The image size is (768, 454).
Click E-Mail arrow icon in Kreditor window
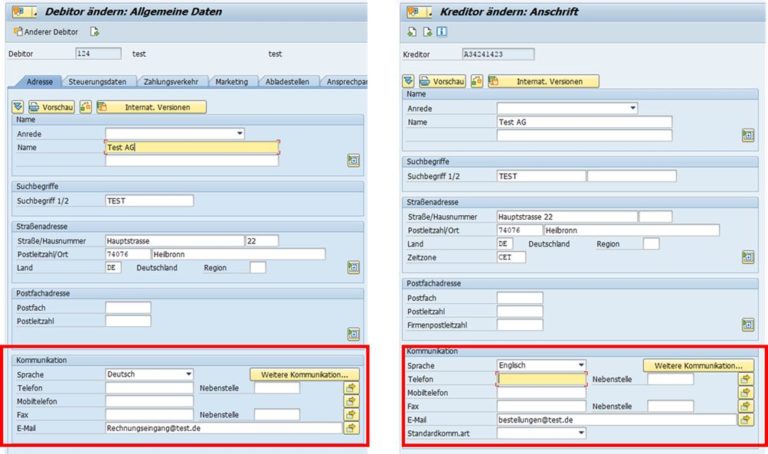point(745,419)
